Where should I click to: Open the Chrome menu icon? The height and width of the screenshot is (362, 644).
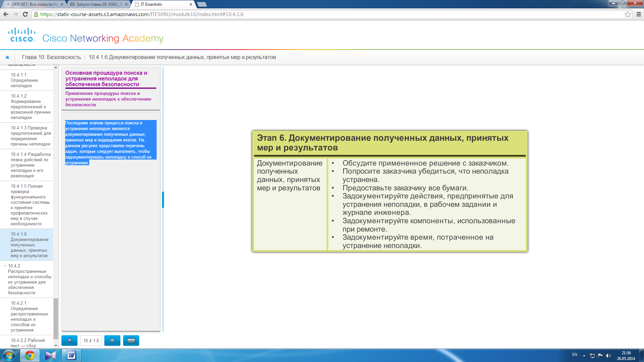click(639, 14)
